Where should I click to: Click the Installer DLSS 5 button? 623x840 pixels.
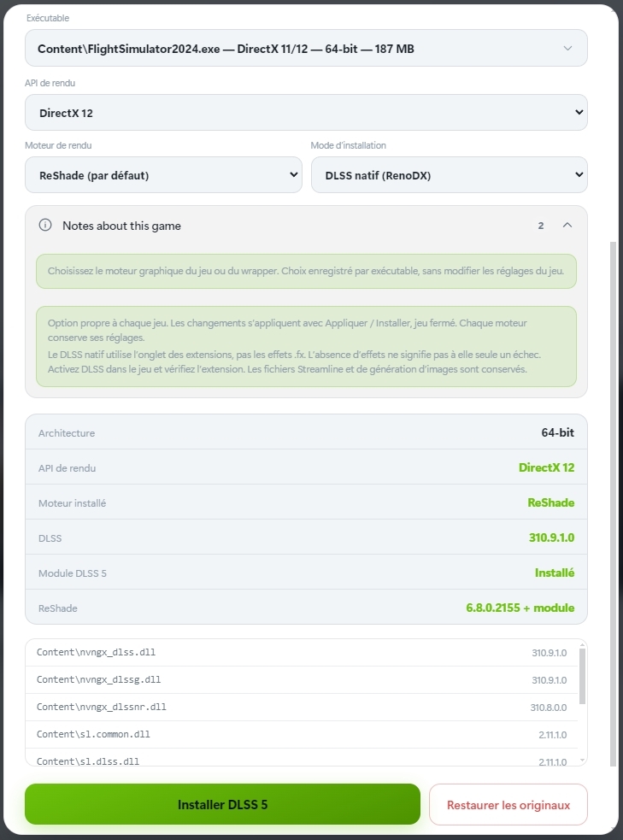pyautogui.click(x=222, y=804)
